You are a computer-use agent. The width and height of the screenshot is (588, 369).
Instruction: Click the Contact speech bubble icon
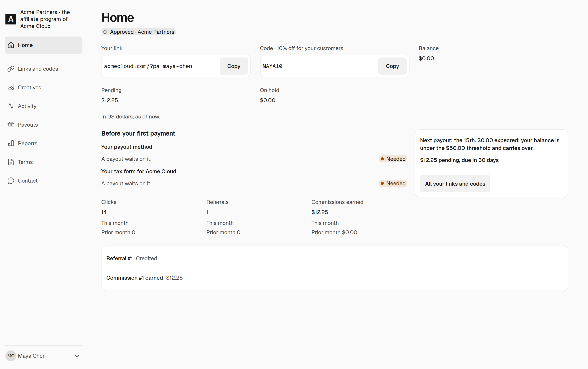pyautogui.click(x=11, y=181)
